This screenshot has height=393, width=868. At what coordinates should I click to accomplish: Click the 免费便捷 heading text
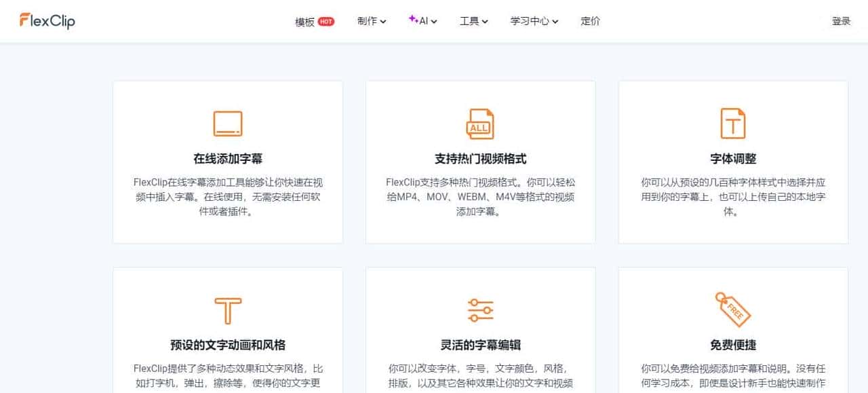click(x=732, y=345)
